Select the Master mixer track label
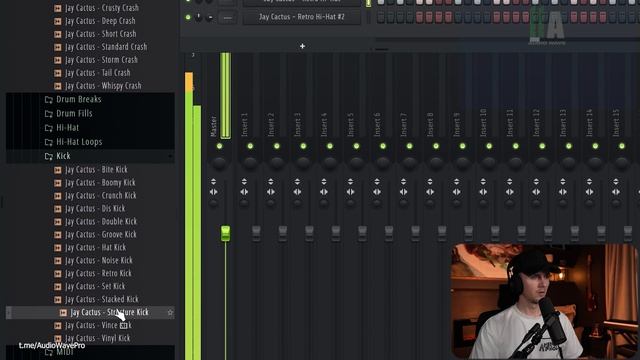The height and width of the screenshot is (360, 640). point(213,127)
